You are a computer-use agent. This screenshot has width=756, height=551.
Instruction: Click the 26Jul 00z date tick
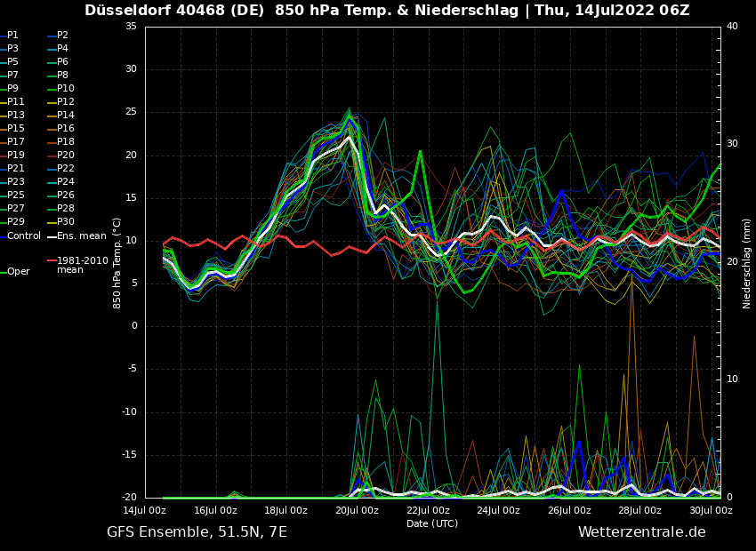pyautogui.click(x=569, y=510)
